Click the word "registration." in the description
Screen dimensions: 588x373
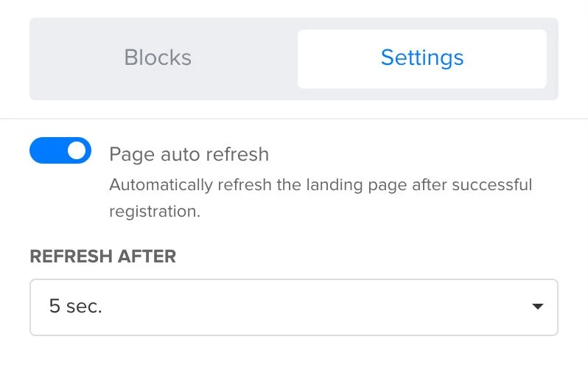click(x=154, y=211)
